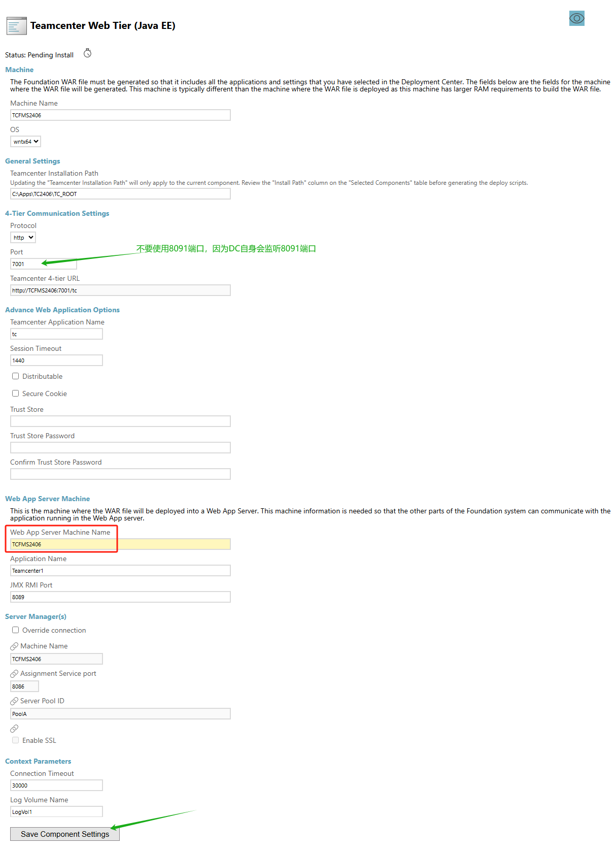
Task: Click the JMX RMI Port field
Action: (x=120, y=597)
